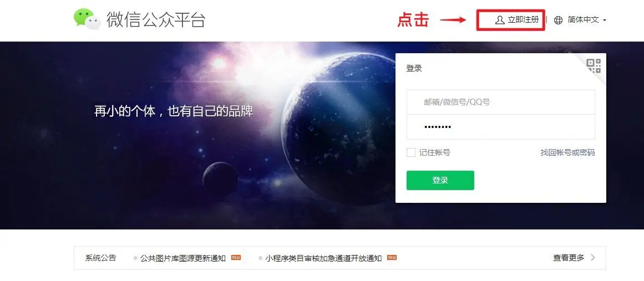This screenshot has height=281, width=644.
Task: Click the globe language icon
Action: (x=558, y=20)
